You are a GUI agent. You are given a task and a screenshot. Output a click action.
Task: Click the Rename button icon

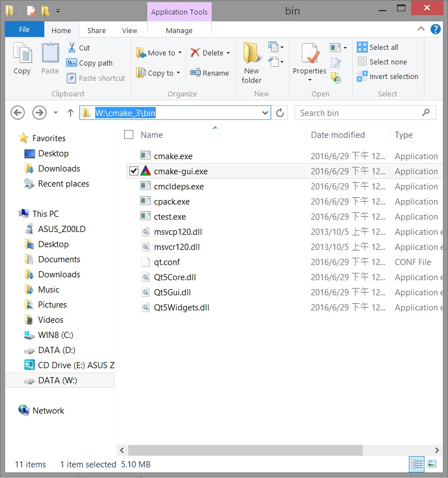195,73
